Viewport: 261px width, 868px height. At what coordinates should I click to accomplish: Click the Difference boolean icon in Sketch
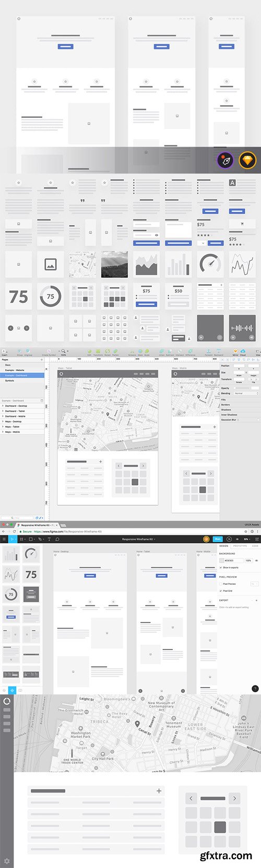click(x=191, y=352)
